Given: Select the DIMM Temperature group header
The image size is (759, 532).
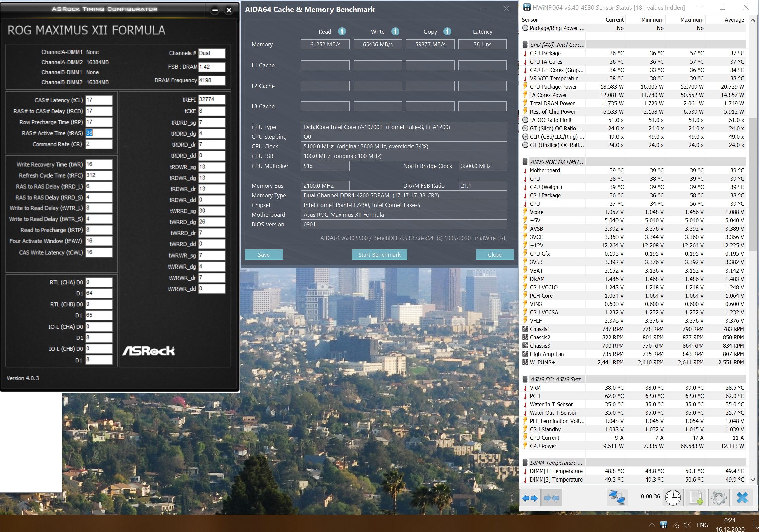Looking at the screenshot, I should pyautogui.click(x=556, y=463).
